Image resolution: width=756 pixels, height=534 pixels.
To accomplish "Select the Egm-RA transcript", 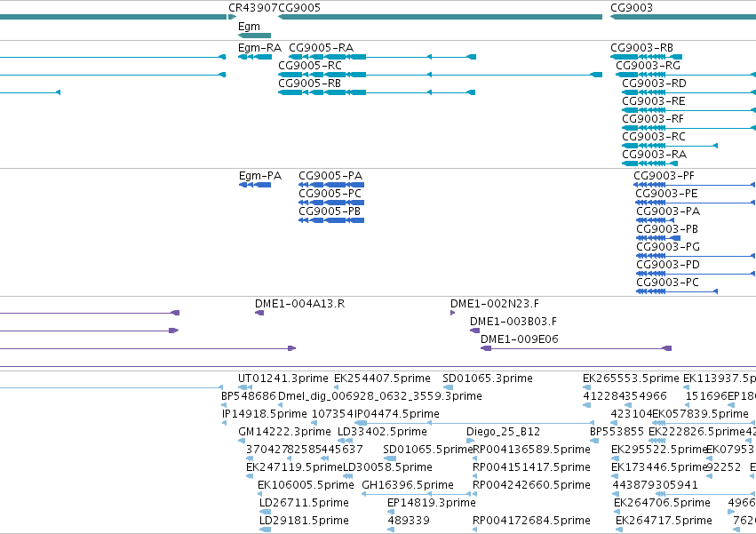I will 255,57.
